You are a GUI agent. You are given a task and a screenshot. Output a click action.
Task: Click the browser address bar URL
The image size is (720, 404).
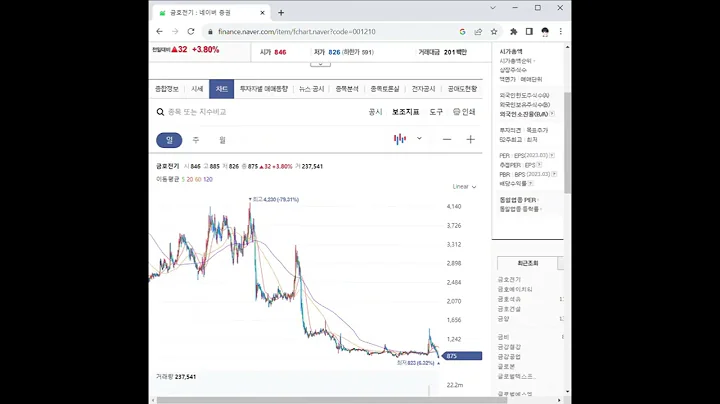tap(297, 32)
